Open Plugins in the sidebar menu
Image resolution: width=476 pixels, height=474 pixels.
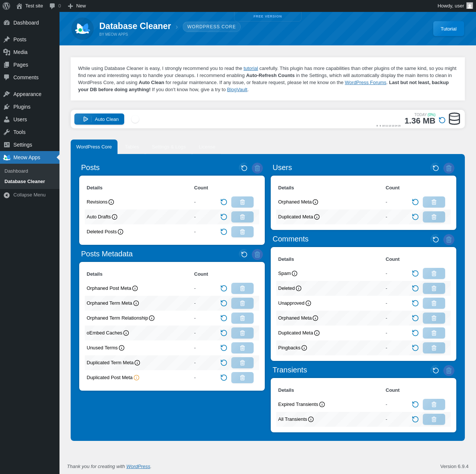click(30, 107)
